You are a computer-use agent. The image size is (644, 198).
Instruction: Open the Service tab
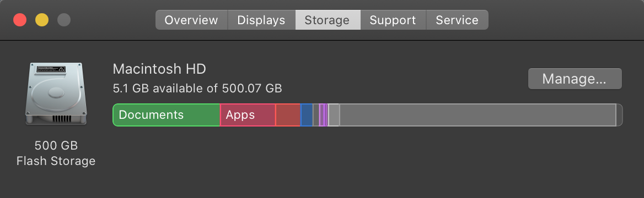pos(457,20)
